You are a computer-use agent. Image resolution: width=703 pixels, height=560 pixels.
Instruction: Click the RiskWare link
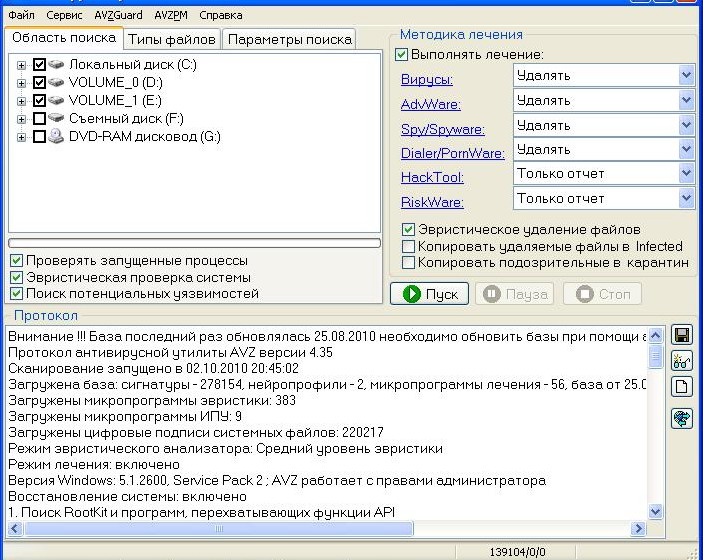click(432, 202)
